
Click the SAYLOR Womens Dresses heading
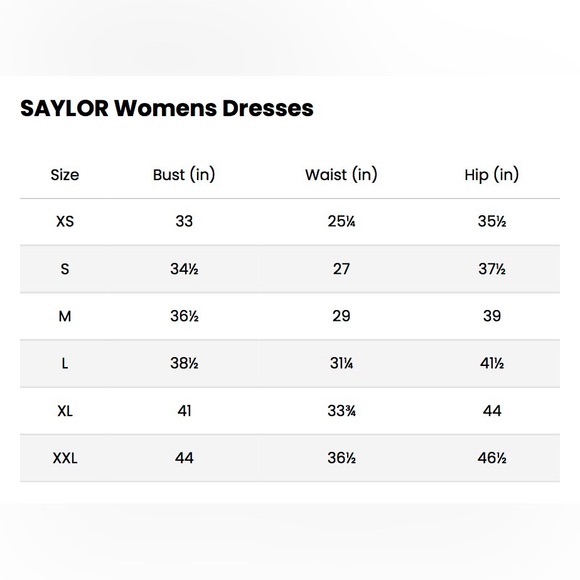(167, 108)
